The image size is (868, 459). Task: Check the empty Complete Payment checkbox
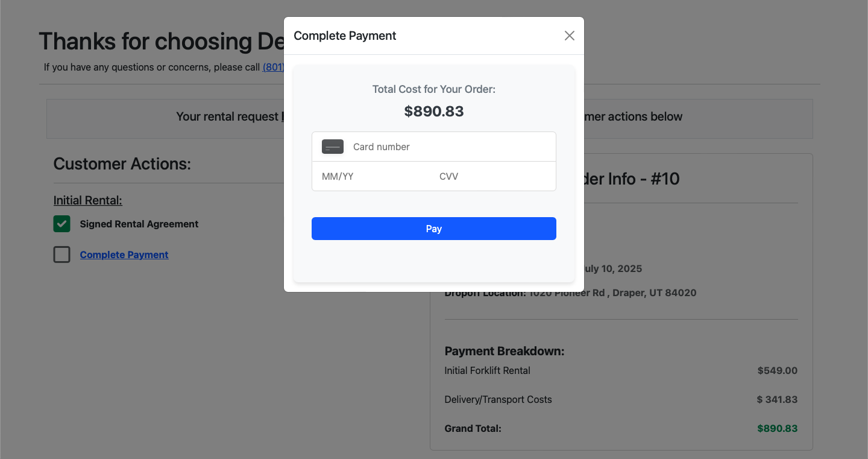pos(62,255)
